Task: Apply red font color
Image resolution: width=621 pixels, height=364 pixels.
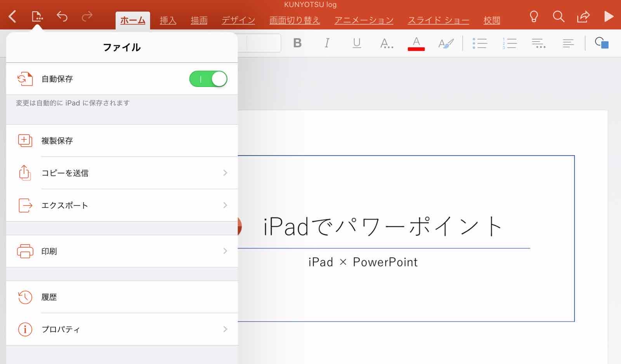Action: click(x=416, y=43)
